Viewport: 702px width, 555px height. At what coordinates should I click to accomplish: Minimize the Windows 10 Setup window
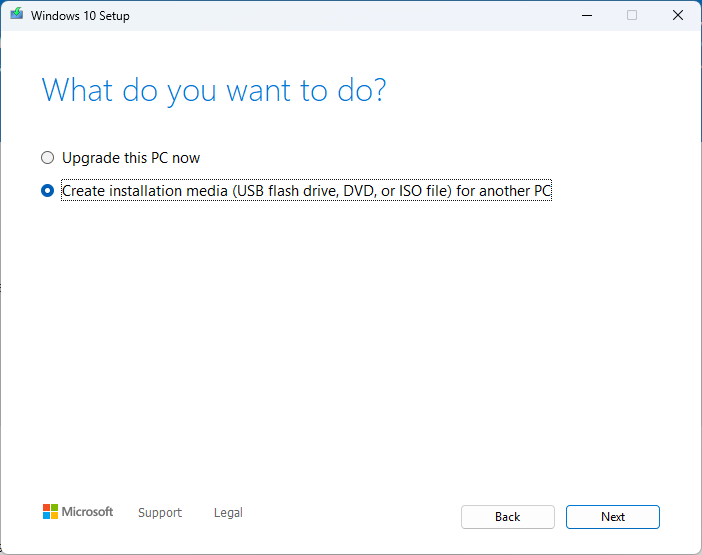pyautogui.click(x=585, y=15)
